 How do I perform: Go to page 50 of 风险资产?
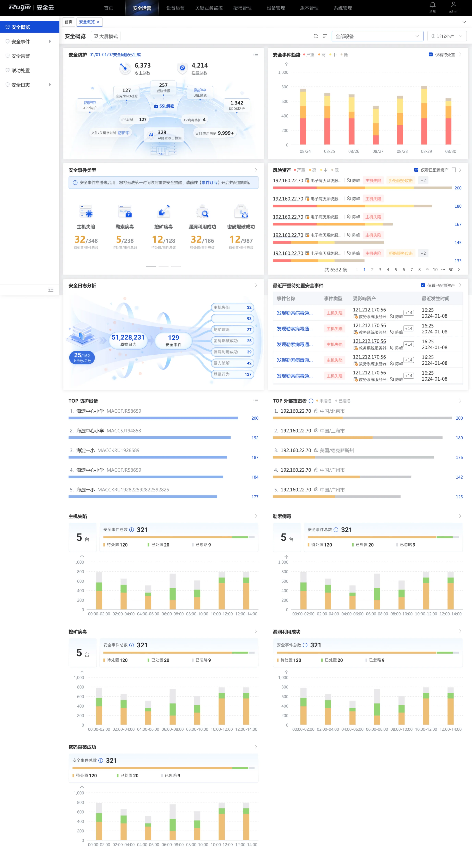(451, 270)
